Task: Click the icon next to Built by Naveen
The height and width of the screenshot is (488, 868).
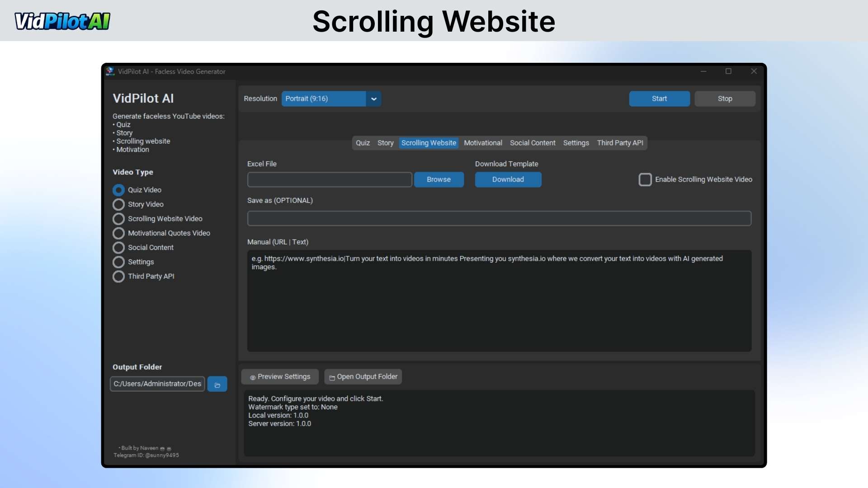Action: click(163, 448)
